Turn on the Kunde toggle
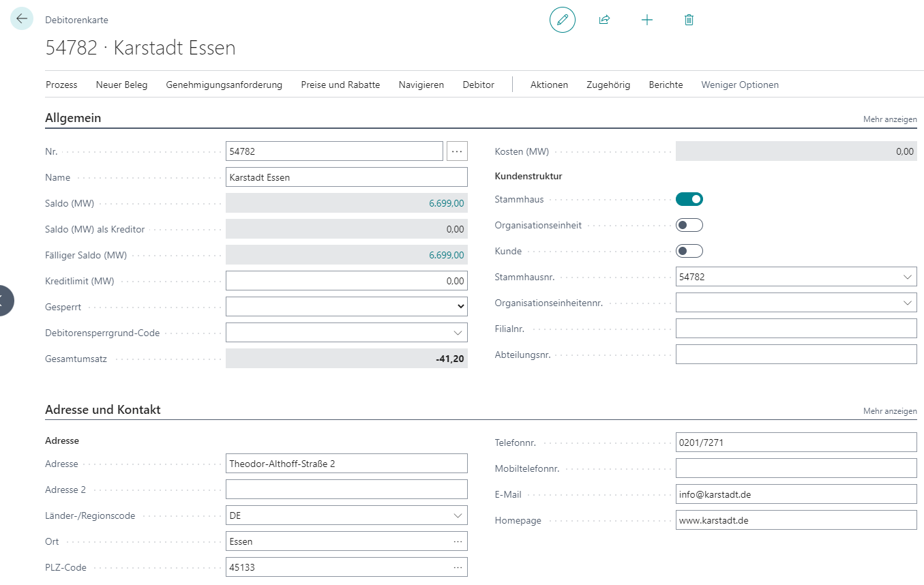The image size is (924, 585). point(689,251)
